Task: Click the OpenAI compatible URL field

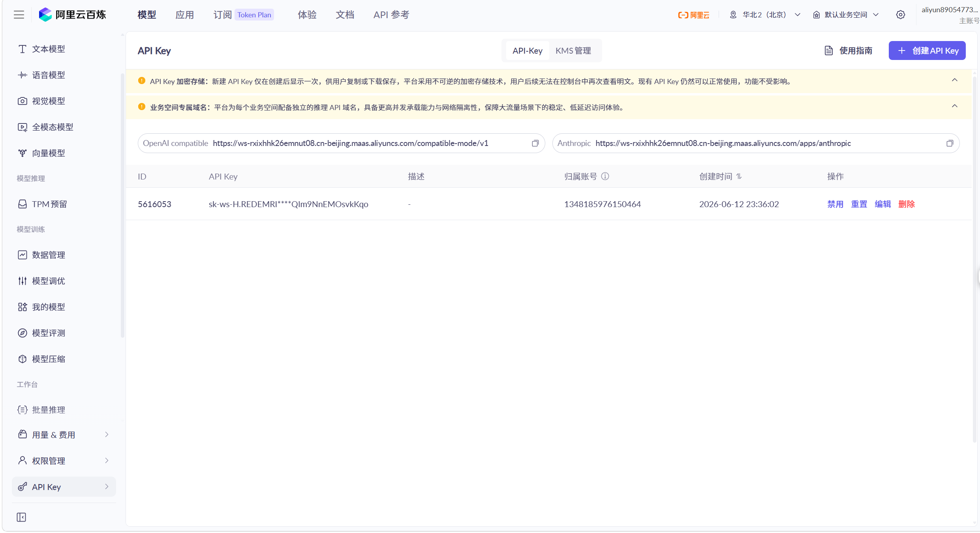Action: pyautogui.click(x=341, y=143)
